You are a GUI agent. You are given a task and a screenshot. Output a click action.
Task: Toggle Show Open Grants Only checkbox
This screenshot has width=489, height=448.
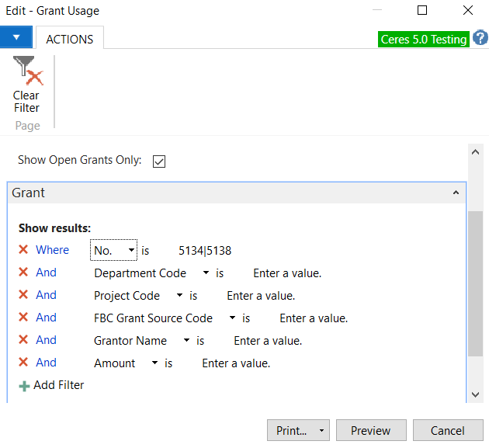(159, 161)
